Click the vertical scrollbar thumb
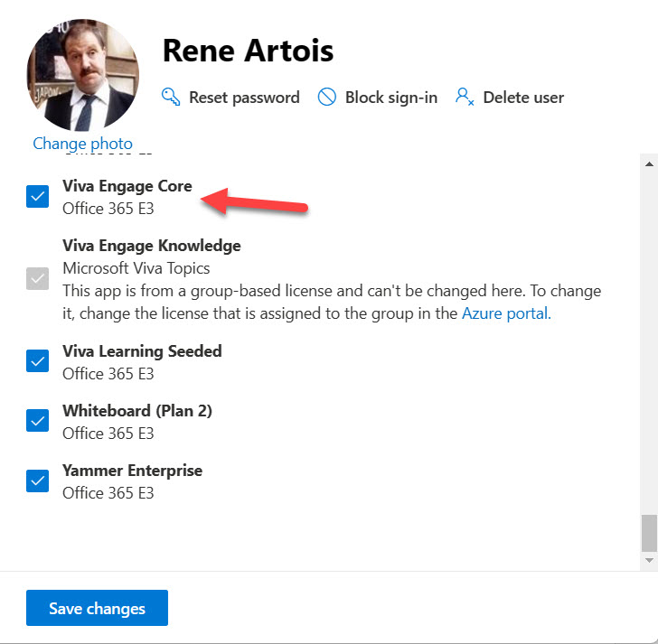This screenshot has height=644, width=658. coord(649,533)
